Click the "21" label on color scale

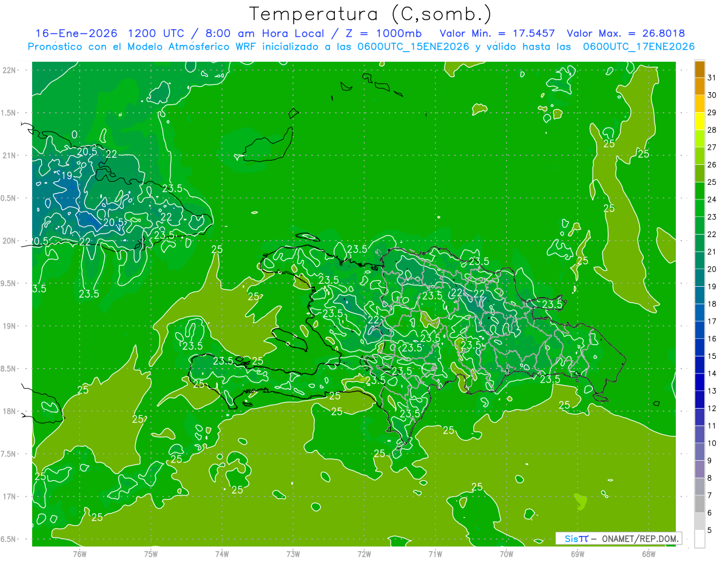tap(712, 252)
